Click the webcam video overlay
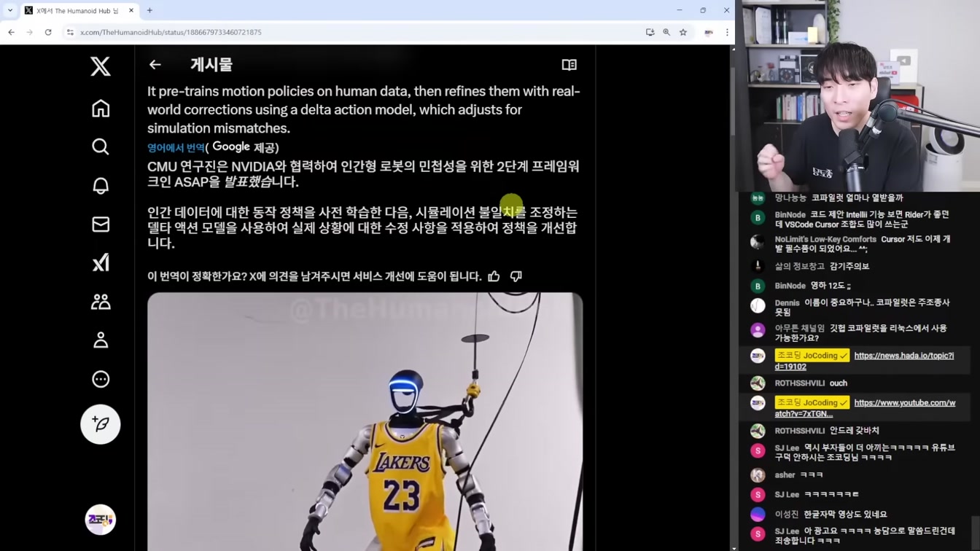This screenshot has width=980, height=551. tap(857, 95)
